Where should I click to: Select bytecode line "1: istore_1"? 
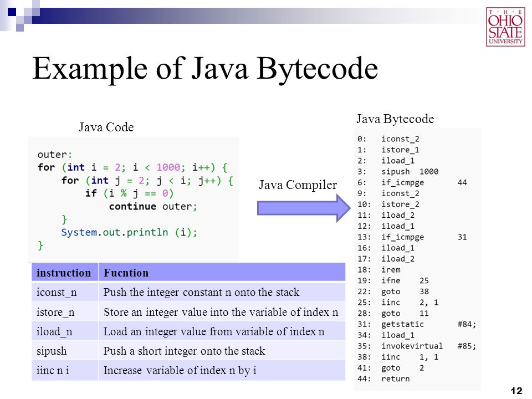pyautogui.click(x=388, y=150)
